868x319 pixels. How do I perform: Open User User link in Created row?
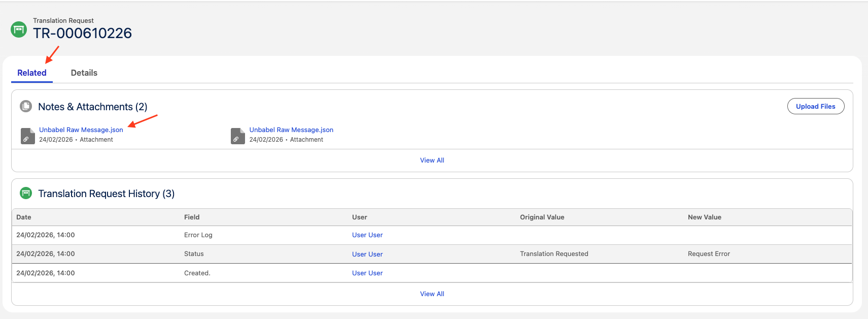point(367,273)
